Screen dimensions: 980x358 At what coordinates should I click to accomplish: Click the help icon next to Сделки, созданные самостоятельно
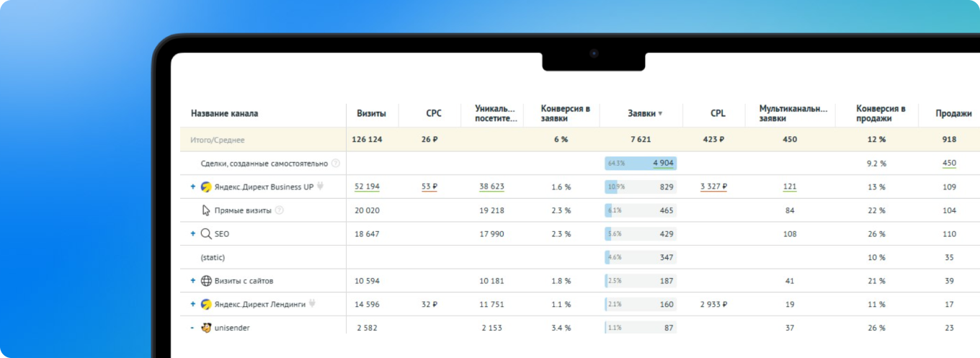(335, 164)
